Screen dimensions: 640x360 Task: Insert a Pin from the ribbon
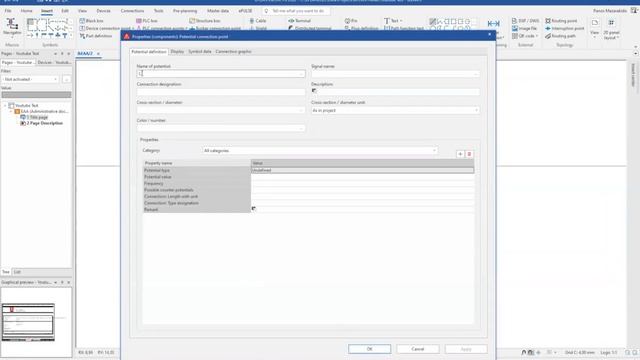click(351, 20)
